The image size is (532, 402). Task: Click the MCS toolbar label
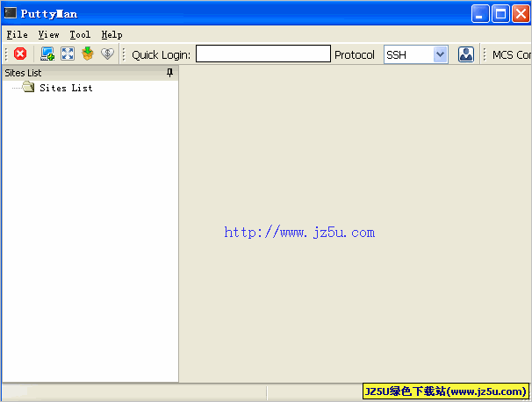[x=511, y=54]
